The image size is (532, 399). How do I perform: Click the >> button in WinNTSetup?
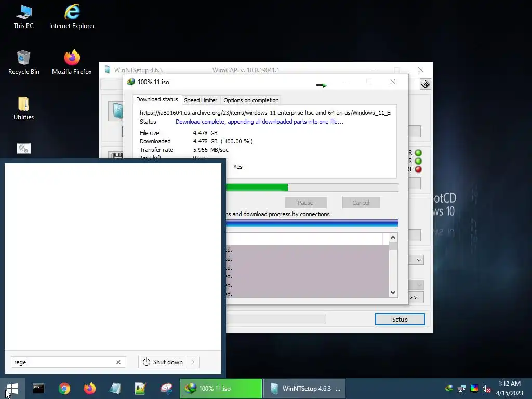(x=416, y=298)
